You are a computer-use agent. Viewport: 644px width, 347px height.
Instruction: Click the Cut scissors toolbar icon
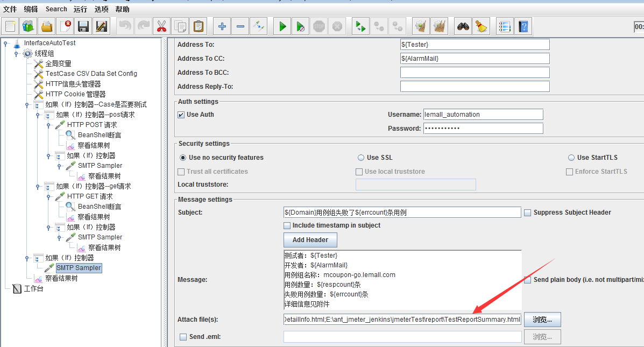161,26
